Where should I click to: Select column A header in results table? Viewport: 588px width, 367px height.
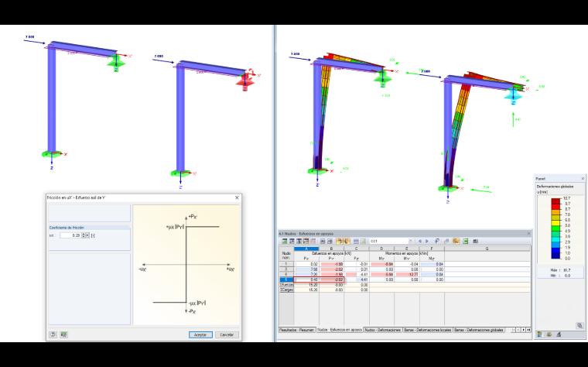(306, 249)
